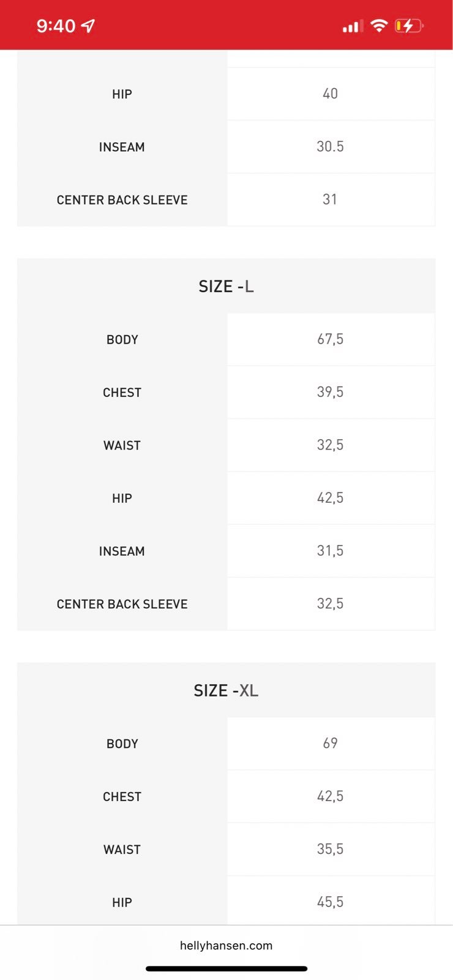Tap the 45,5 hip value in Size XL
Viewport: 453px width, 980px height.
click(x=330, y=902)
